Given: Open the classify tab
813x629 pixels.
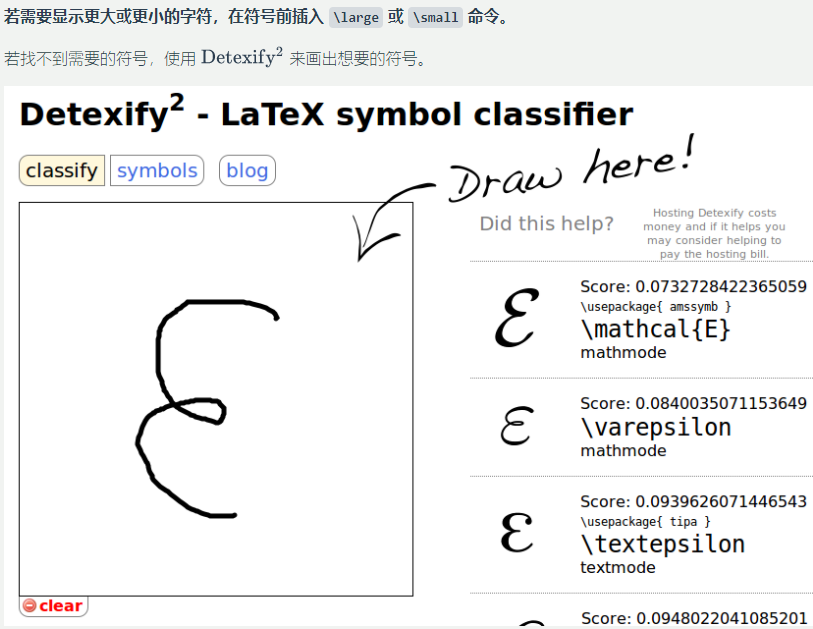Looking at the screenshot, I should pos(62,170).
